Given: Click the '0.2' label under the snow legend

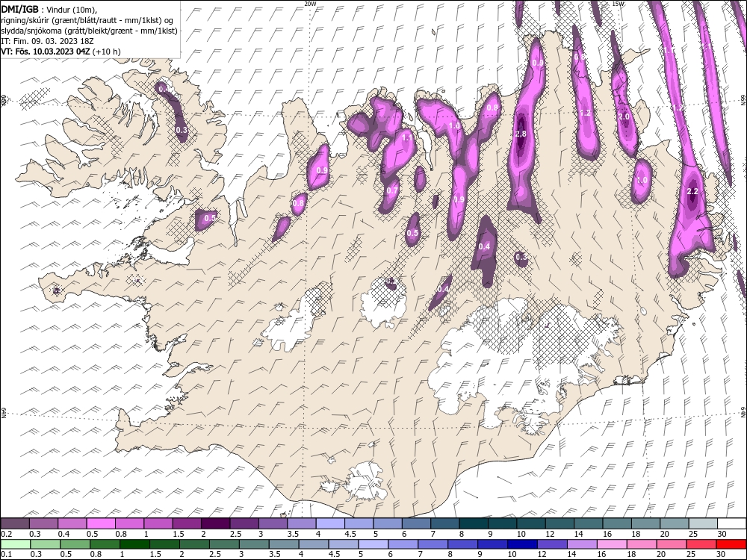Looking at the screenshot, I should point(7,535).
